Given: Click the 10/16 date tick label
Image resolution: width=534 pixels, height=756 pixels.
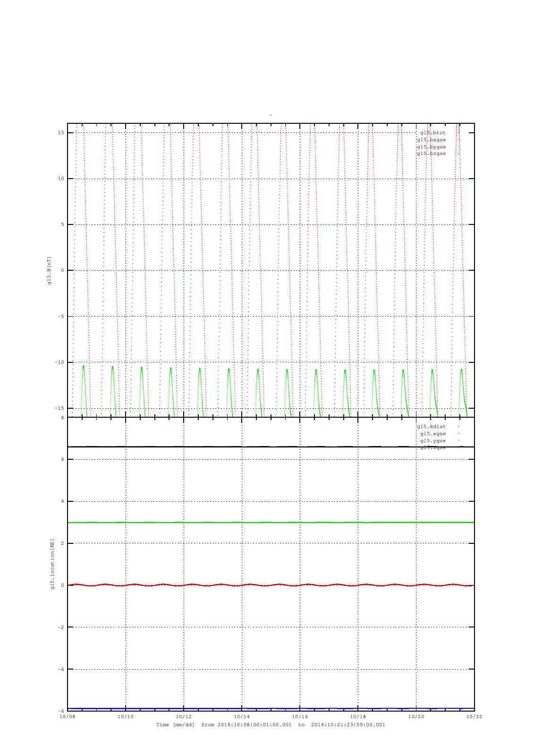Looking at the screenshot, I should click(x=300, y=717).
